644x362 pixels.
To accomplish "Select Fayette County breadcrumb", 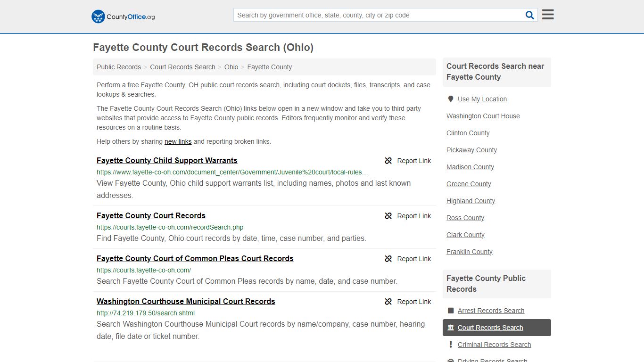I will (x=269, y=67).
